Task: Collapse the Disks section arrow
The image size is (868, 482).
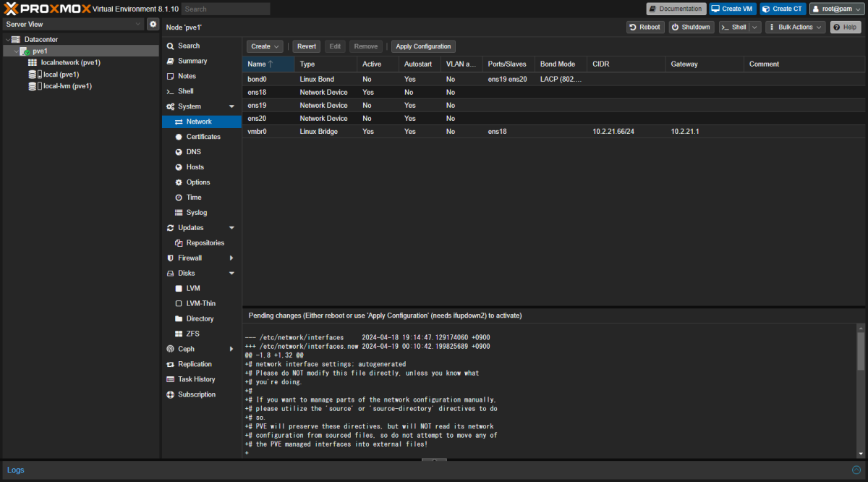Action: [231, 274]
